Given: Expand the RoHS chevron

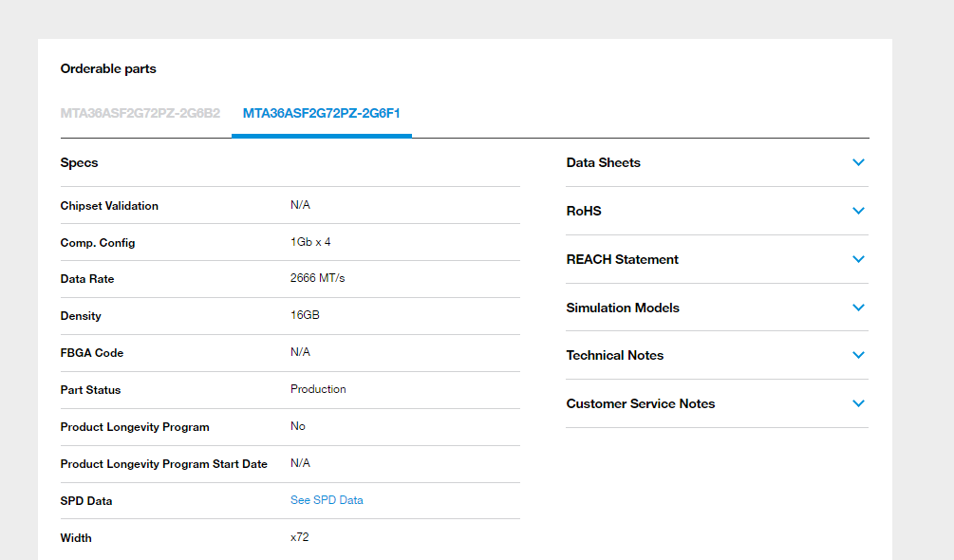Looking at the screenshot, I should point(858,211).
